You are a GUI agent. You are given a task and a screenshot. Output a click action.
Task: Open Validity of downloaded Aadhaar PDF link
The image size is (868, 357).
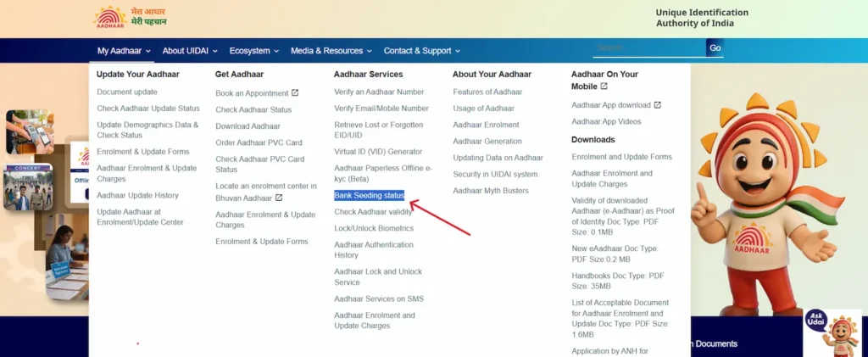pos(623,216)
